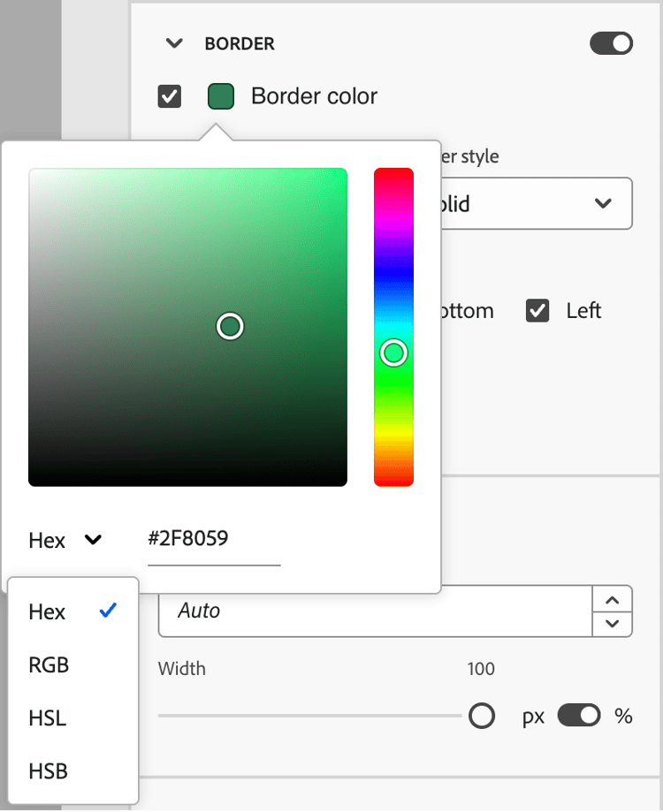
Task: Increment the Auto value with the up stepper
Action: pyautogui.click(x=612, y=599)
